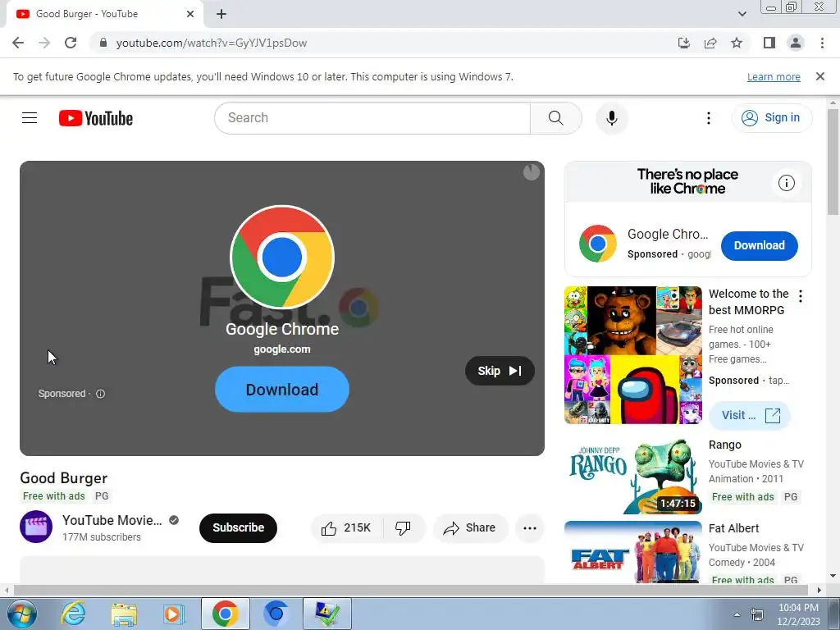840x630 pixels.
Task: Go to YouTube home via logo
Action: pos(96,118)
